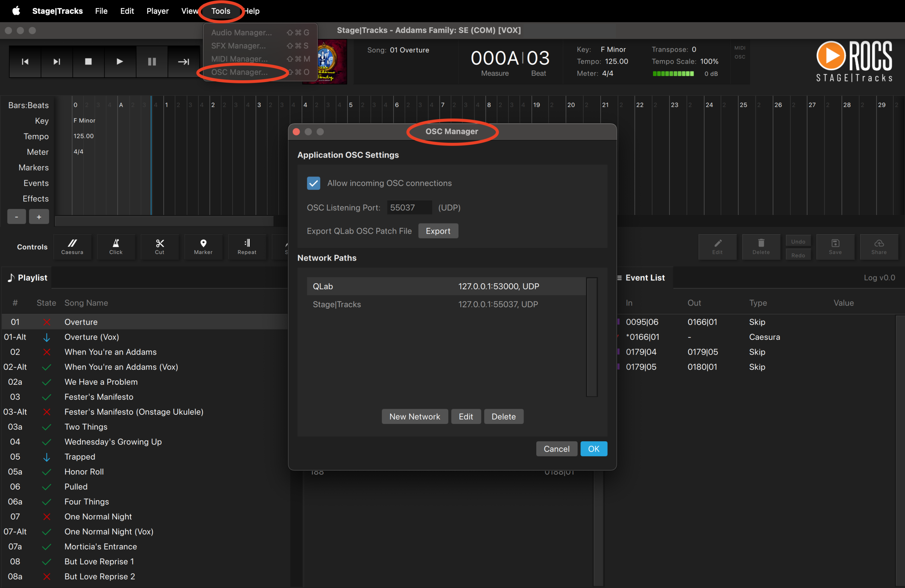Image resolution: width=905 pixels, height=588 pixels.
Task: Open the Edit menu
Action: (127, 11)
